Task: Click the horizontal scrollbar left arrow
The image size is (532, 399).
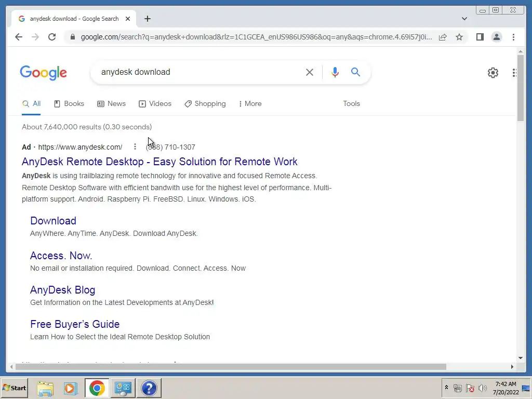Action: [x=11, y=366]
